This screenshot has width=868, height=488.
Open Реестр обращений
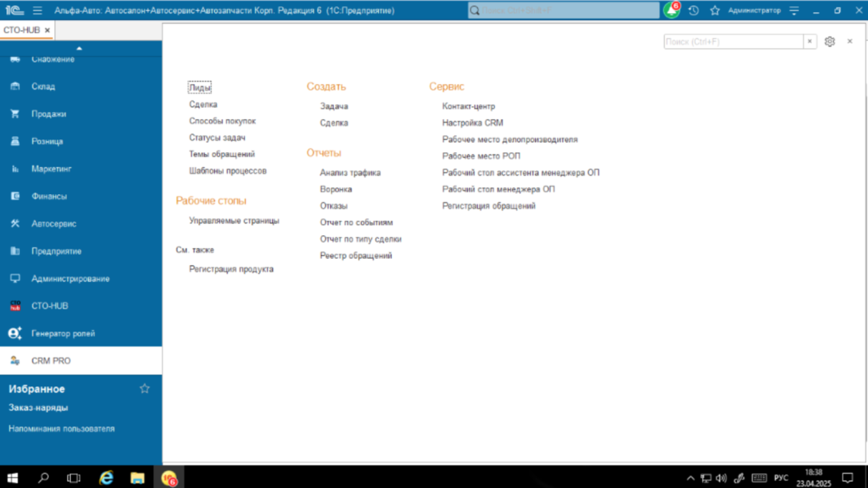pyautogui.click(x=356, y=256)
